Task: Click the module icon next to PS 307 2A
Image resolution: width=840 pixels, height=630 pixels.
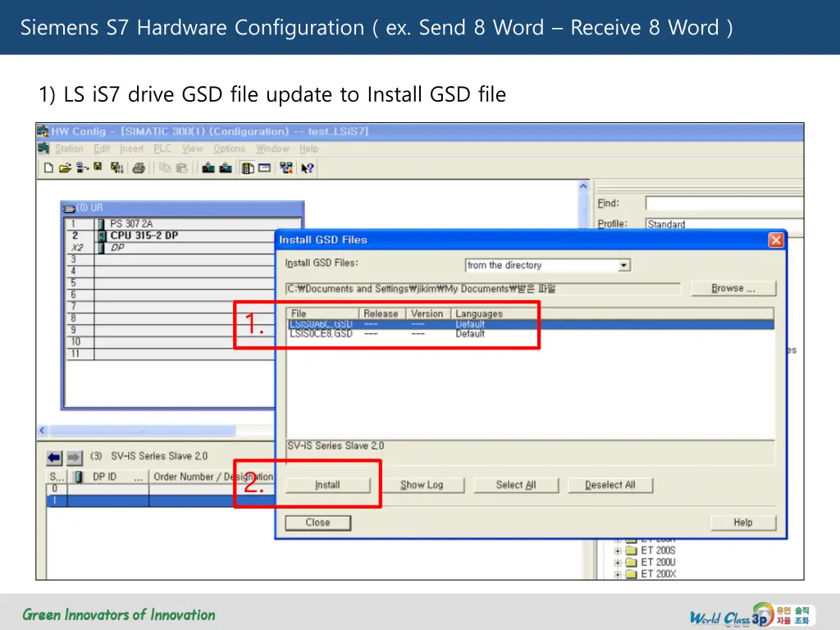Action: [101, 224]
